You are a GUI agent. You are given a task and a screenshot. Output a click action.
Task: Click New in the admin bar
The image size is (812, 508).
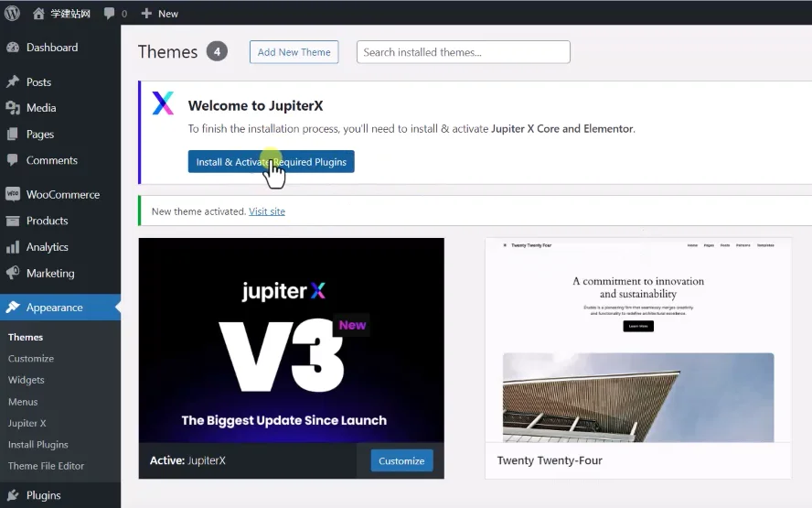(168, 14)
